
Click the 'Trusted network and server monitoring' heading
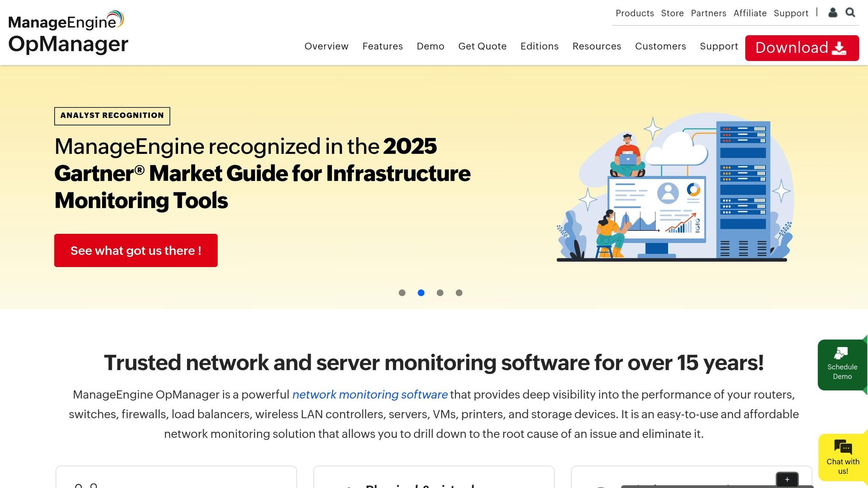pos(434,363)
